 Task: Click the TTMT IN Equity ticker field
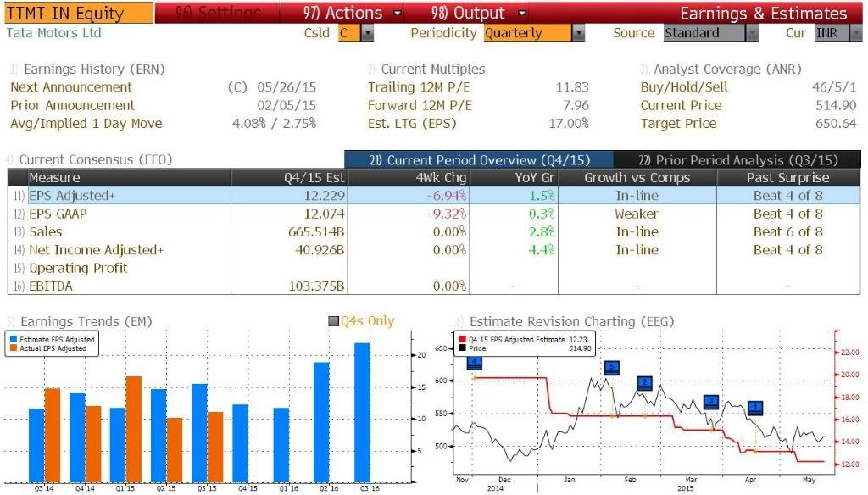pos(78,13)
